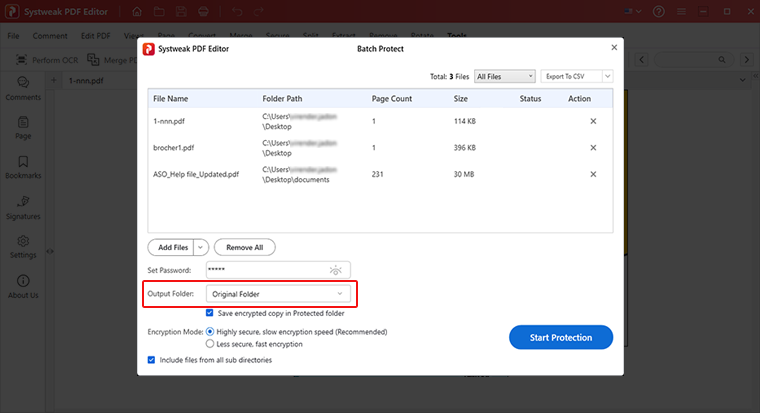Click Remove All button

coord(245,247)
